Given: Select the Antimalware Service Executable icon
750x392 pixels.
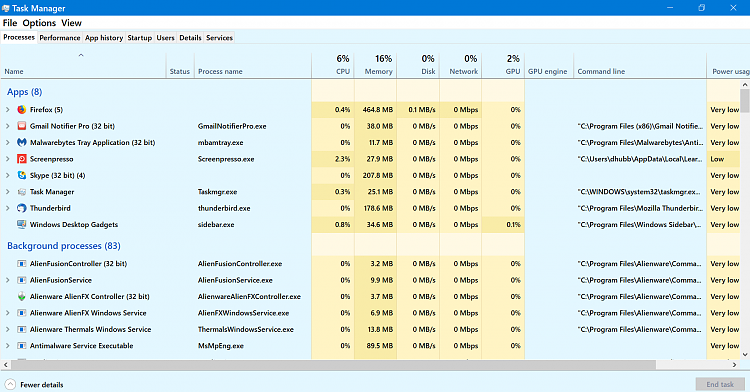Looking at the screenshot, I should click(x=22, y=346).
